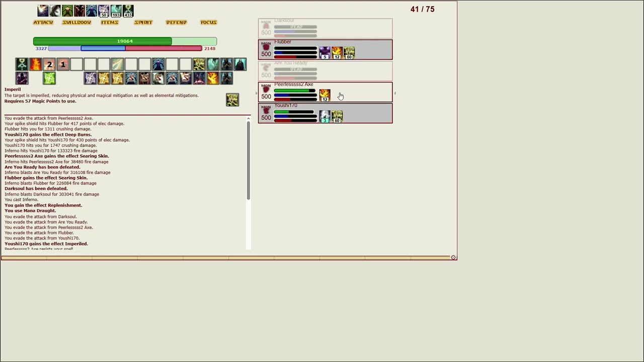Toggle Spirit stance
The width and height of the screenshot is (644, 362).
[143, 22]
